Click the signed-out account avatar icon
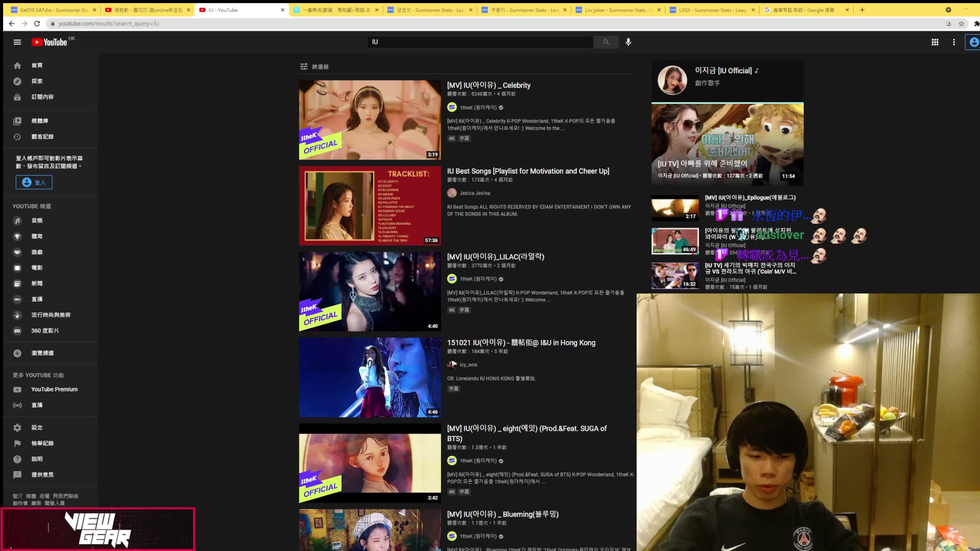The height and width of the screenshot is (551, 980). pyautogui.click(x=974, y=42)
